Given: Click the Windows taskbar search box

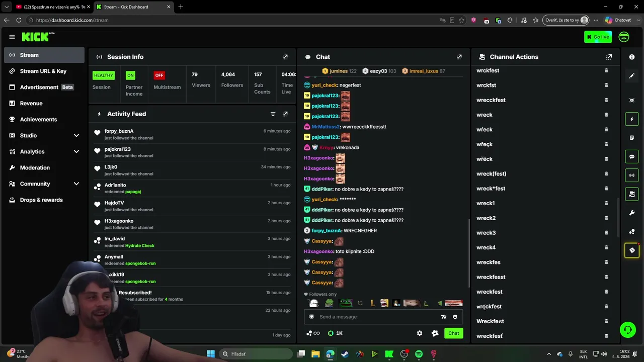Looking at the screenshot, I should click(x=256, y=354).
